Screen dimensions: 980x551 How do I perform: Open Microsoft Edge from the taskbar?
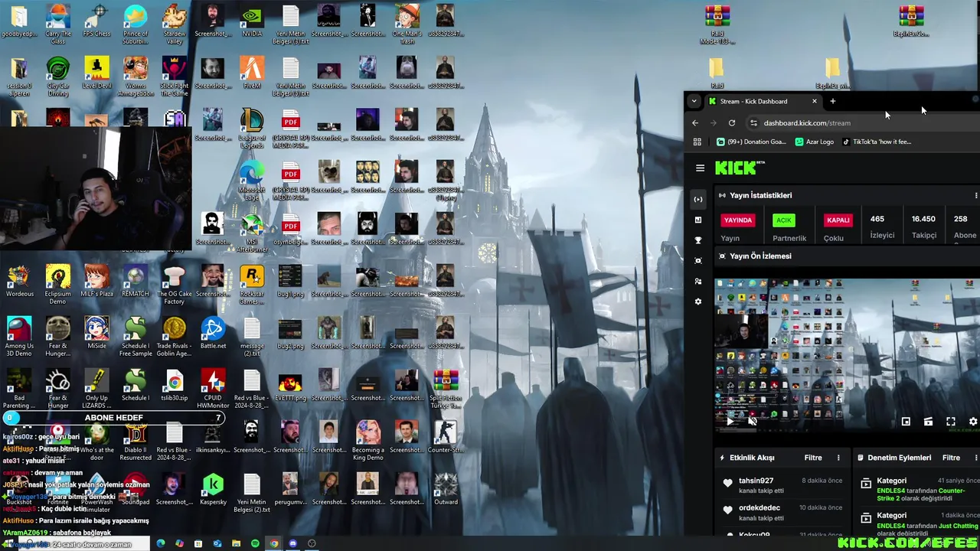click(x=160, y=543)
